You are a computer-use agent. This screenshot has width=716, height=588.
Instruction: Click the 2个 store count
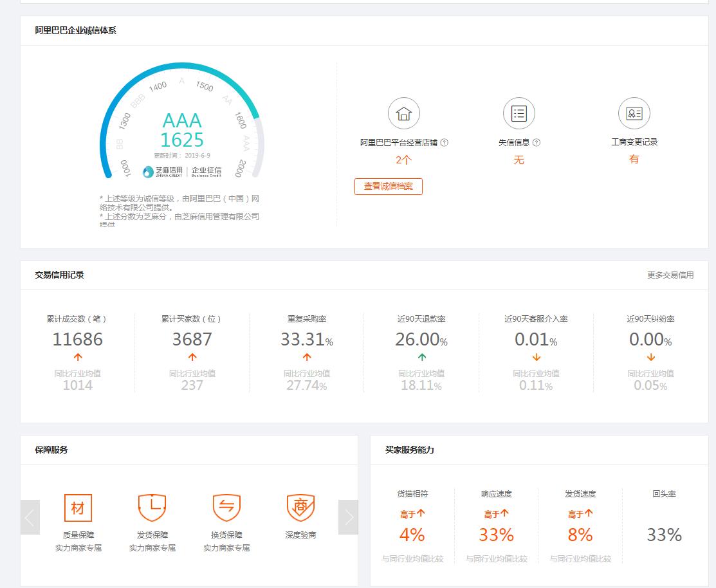[x=403, y=160]
